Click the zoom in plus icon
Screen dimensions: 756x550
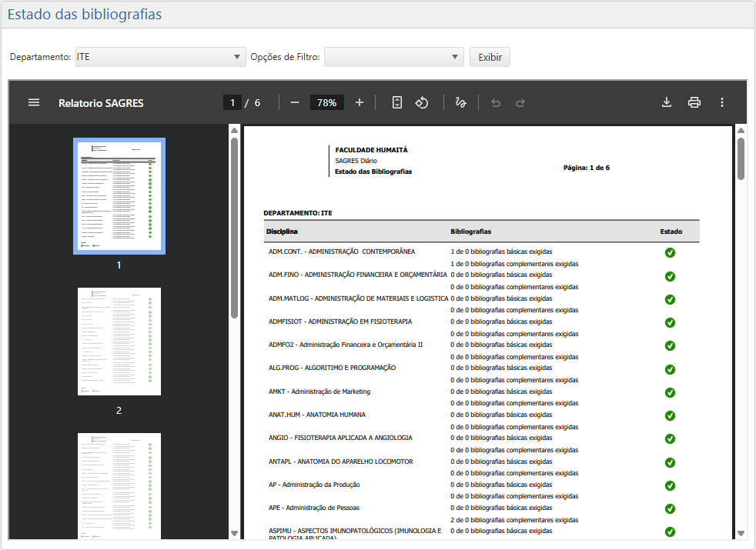360,102
